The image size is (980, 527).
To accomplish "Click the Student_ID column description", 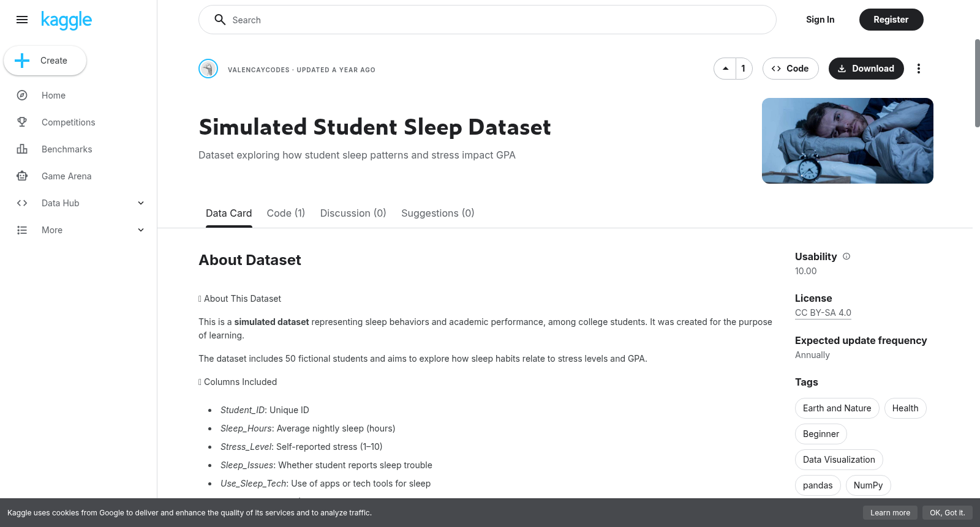I will (265, 410).
